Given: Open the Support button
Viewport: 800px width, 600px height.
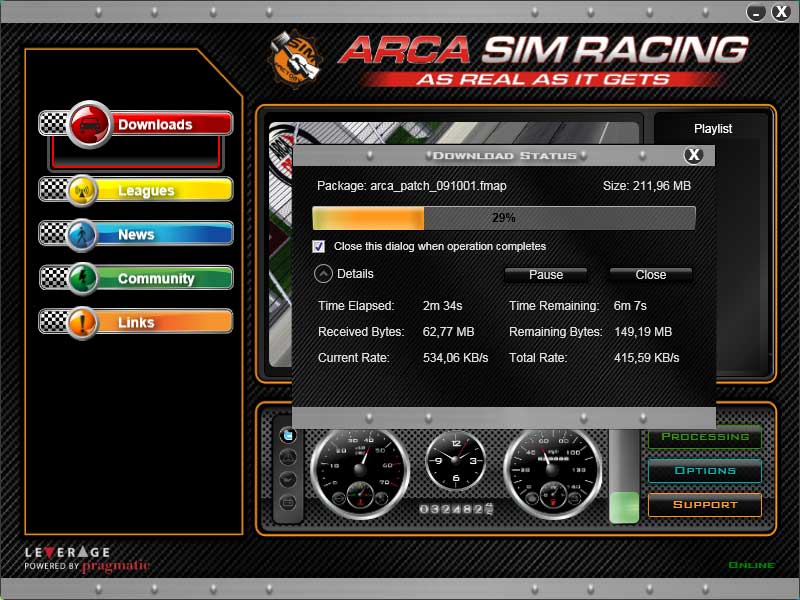Looking at the screenshot, I should coord(705,505).
